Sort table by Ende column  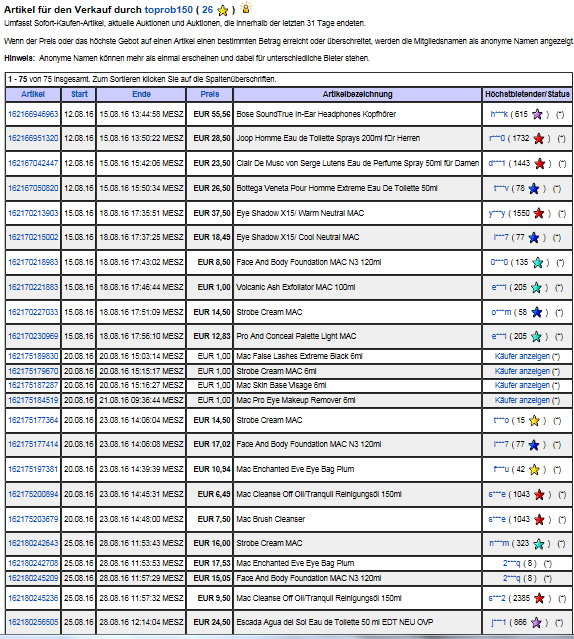[141, 94]
